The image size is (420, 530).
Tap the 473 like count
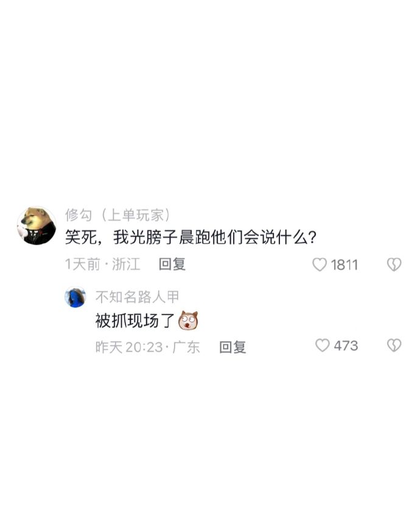[x=346, y=346]
